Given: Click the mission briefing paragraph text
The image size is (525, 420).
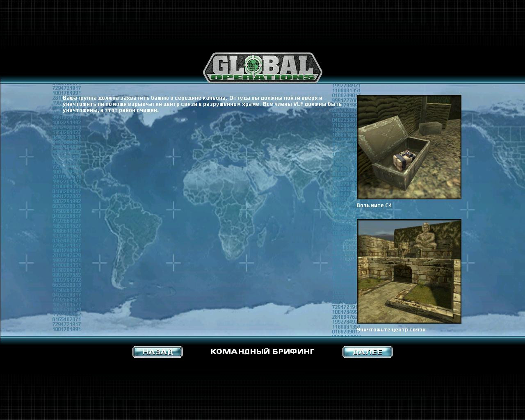Looking at the screenshot, I should pyautogui.click(x=202, y=104).
